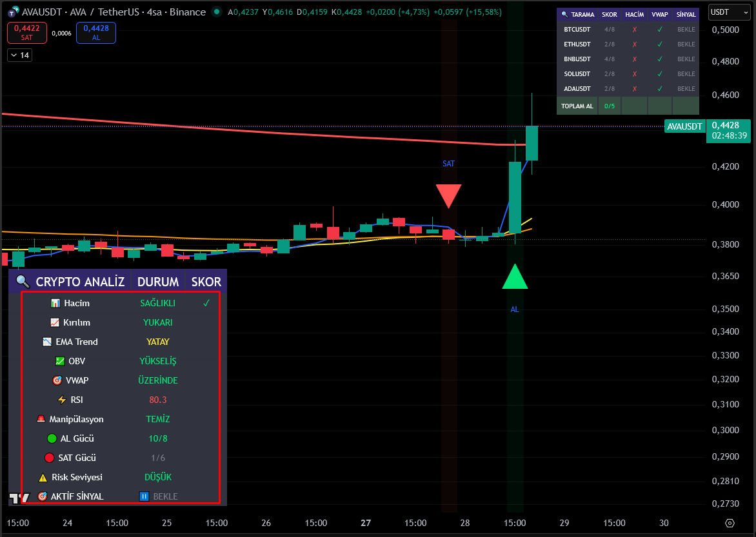Click the pause icon next to BEKLE
This screenshot has width=756, height=537.
[x=144, y=496]
